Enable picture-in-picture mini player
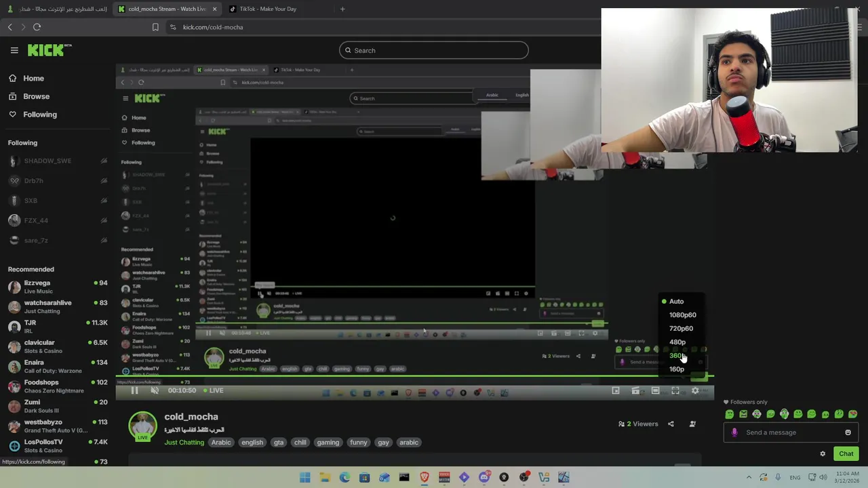Screen dimensions: 868x488 (x=616, y=391)
